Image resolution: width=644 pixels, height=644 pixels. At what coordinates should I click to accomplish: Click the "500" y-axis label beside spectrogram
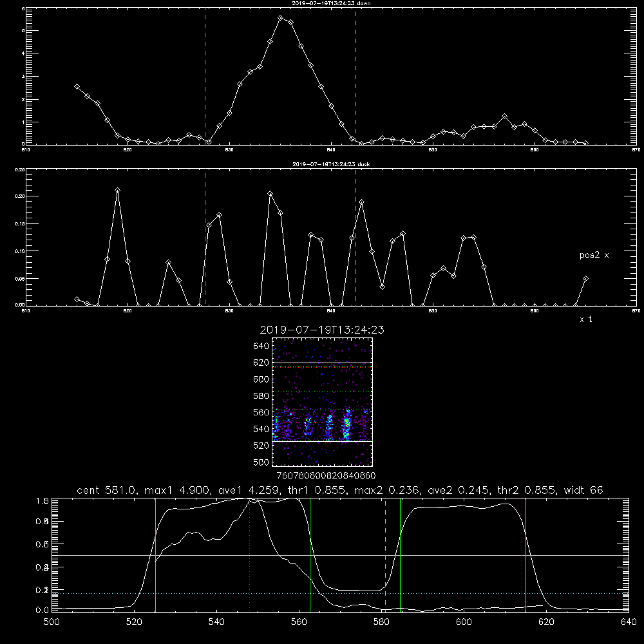click(x=261, y=462)
